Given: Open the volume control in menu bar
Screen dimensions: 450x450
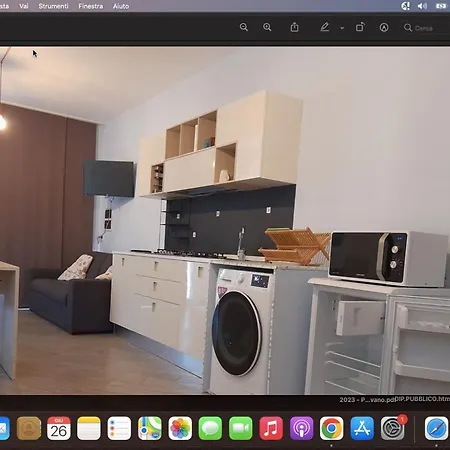Looking at the screenshot, I should click(x=422, y=6).
